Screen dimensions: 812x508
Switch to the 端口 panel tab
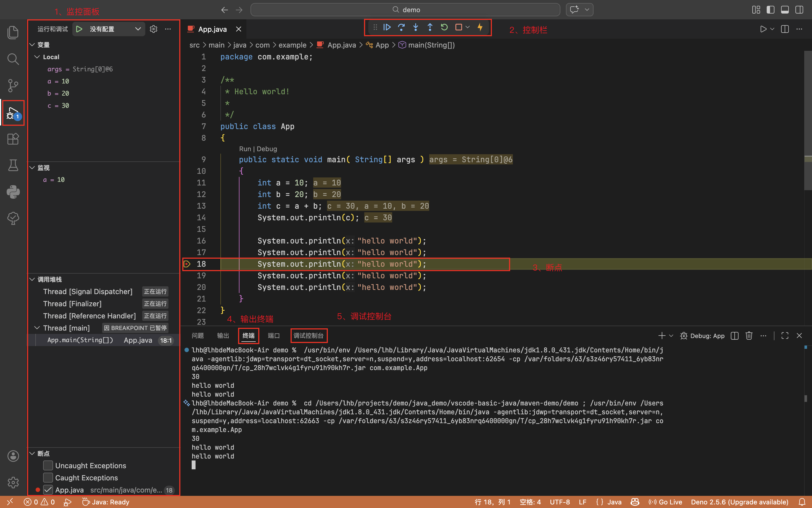274,336
